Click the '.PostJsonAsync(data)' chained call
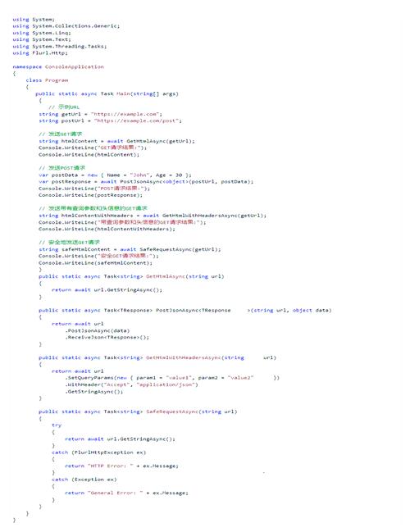This screenshot has height=532, width=410. tap(98, 331)
